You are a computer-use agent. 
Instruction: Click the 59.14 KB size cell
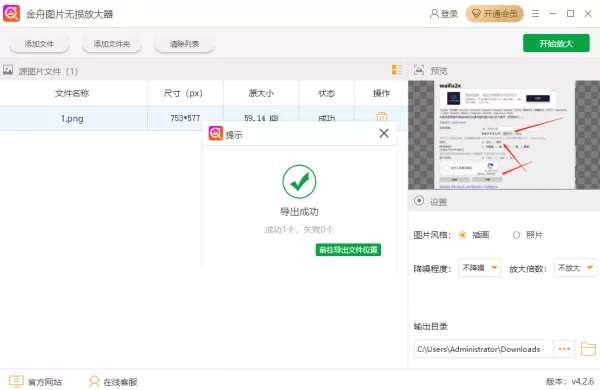click(261, 118)
